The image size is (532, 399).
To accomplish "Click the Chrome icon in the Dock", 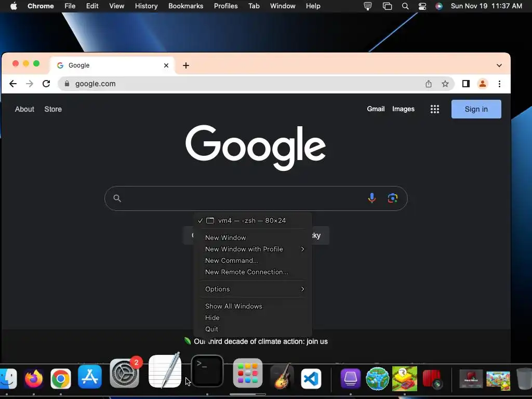I will [x=61, y=378].
